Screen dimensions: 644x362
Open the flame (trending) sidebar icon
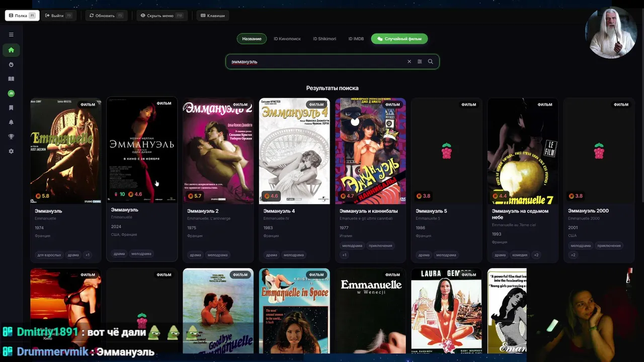(x=11, y=64)
